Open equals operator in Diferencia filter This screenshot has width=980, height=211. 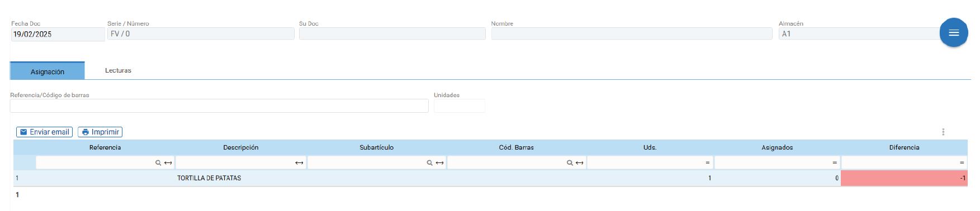tap(962, 163)
